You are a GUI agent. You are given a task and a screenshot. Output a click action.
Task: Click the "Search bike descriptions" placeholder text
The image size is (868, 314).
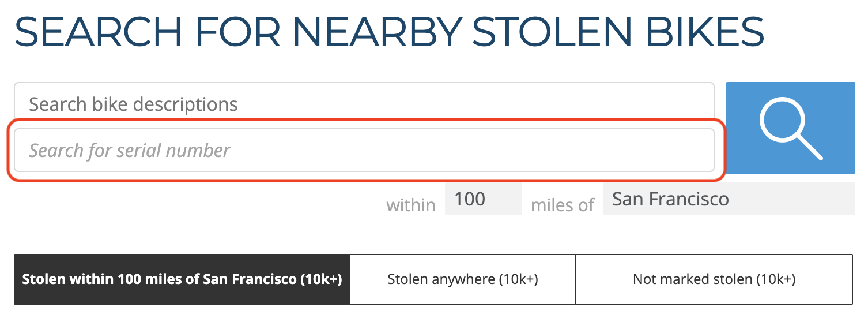133,104
